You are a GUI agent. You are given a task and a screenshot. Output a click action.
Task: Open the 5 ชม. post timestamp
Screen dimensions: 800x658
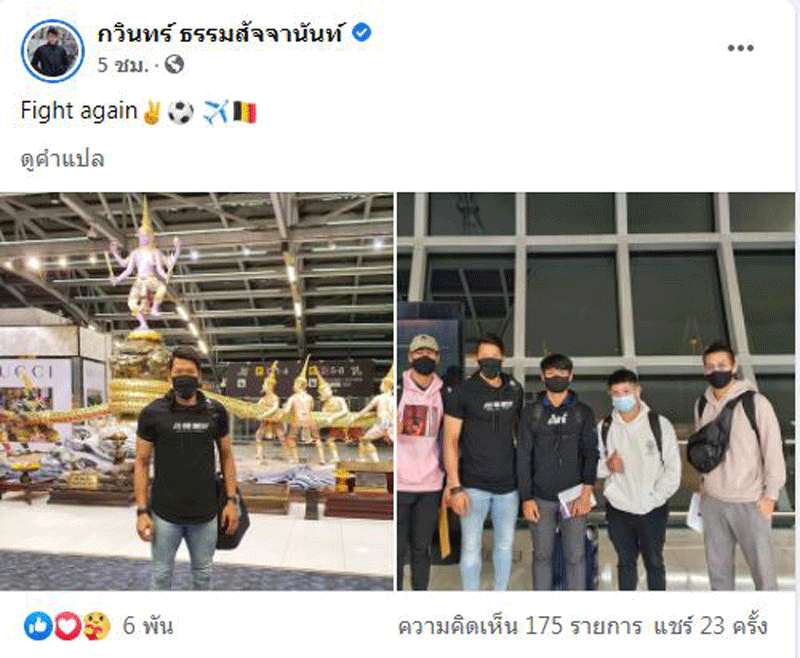point(123,65)
